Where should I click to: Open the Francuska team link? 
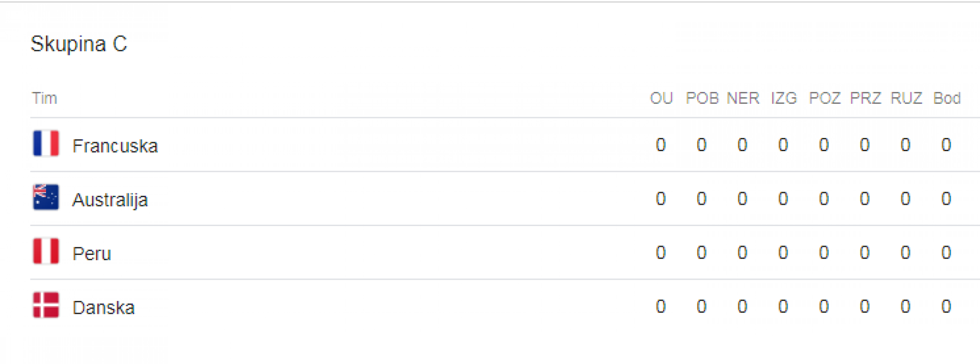point(115,146)
